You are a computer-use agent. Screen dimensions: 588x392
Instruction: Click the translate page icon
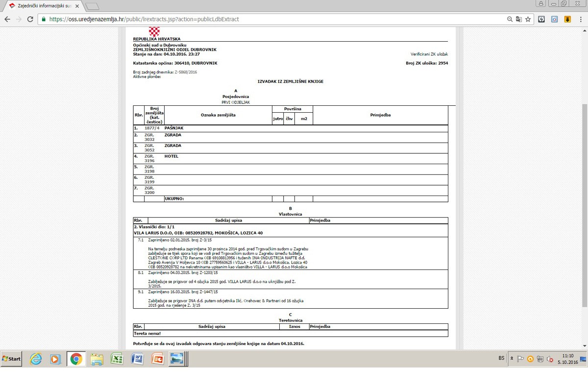tap(519, 19)
